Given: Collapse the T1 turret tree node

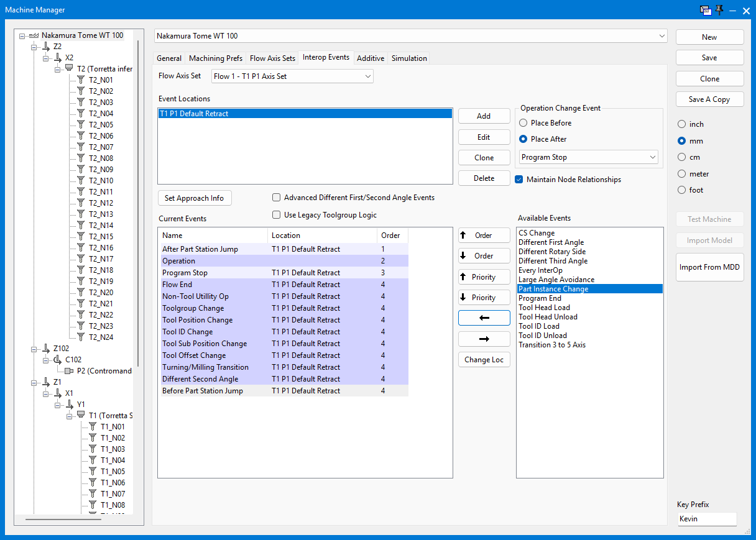Looking at the screenshot, I should coord(69,416).
